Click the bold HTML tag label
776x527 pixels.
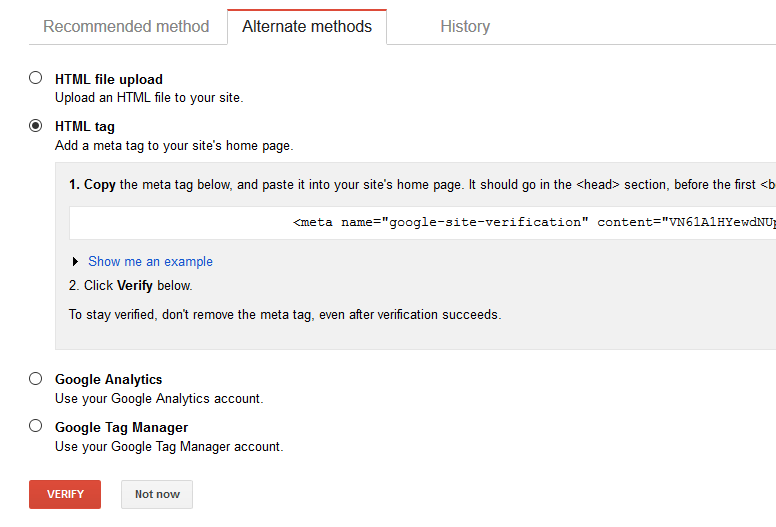coord(85,127)
